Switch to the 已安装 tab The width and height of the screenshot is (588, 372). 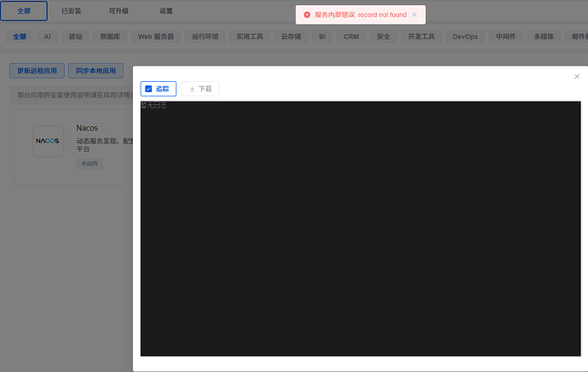72,11
